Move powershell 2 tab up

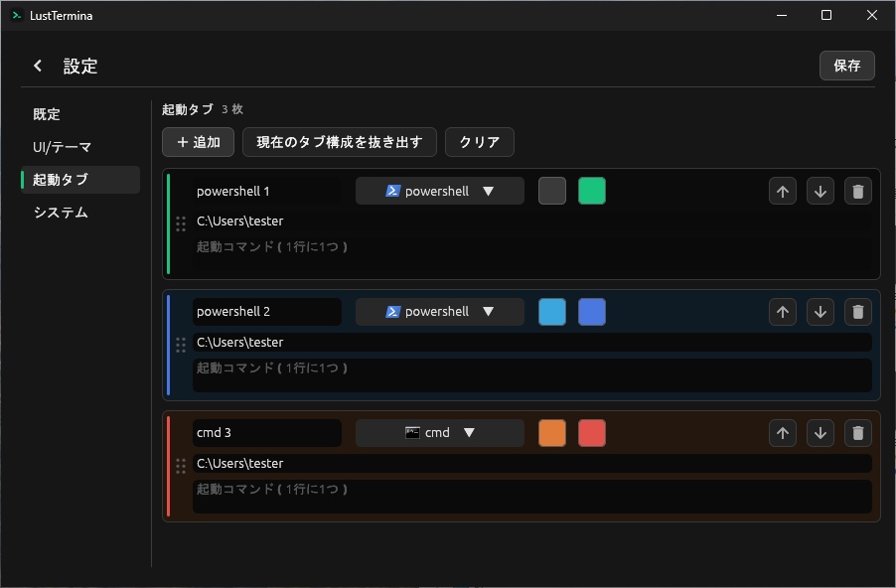pyautogui.click(x=783, y=312)
